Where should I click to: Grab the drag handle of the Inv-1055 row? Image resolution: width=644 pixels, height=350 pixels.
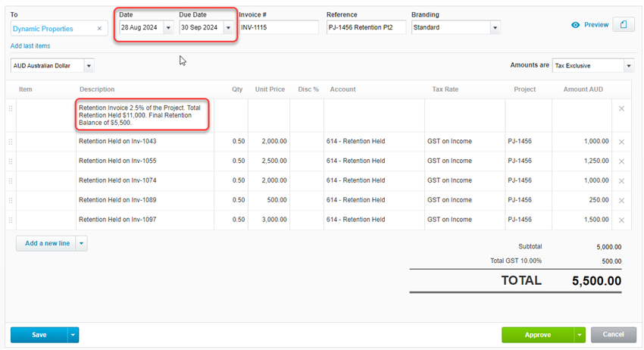11,161
